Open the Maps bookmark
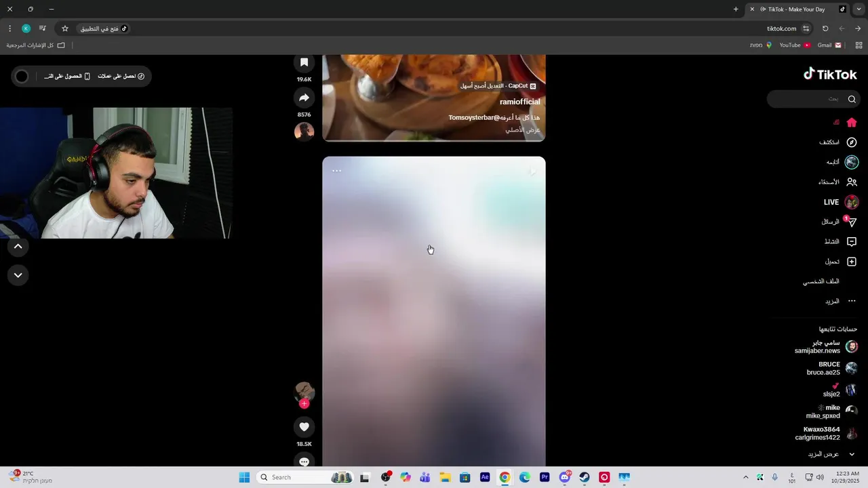The height and width of the screenshot is (488, 868). coord(761,45)
